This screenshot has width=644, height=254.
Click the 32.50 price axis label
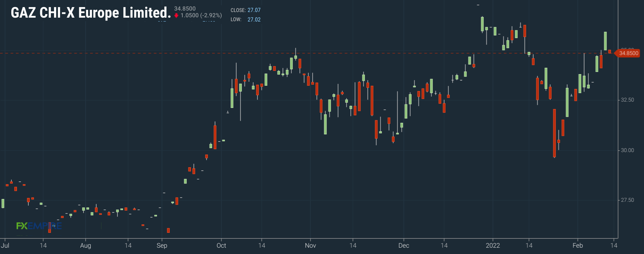click(x=627, y=100)
